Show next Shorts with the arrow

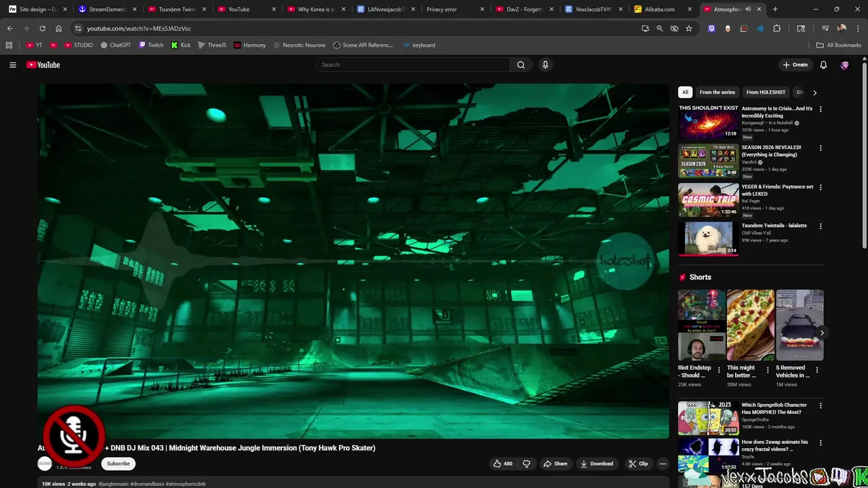[x=822, y=333]
